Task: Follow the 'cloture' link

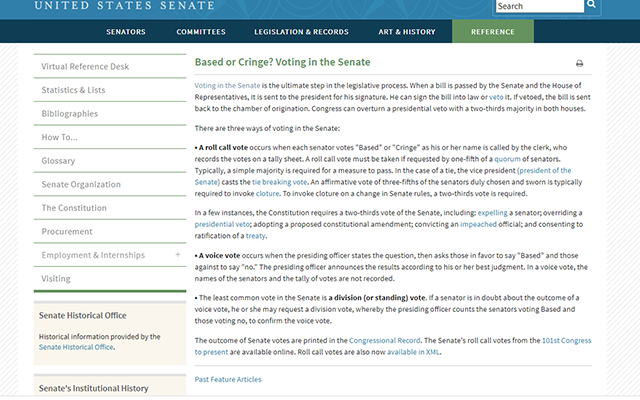Action: click(x=267, y=194)
